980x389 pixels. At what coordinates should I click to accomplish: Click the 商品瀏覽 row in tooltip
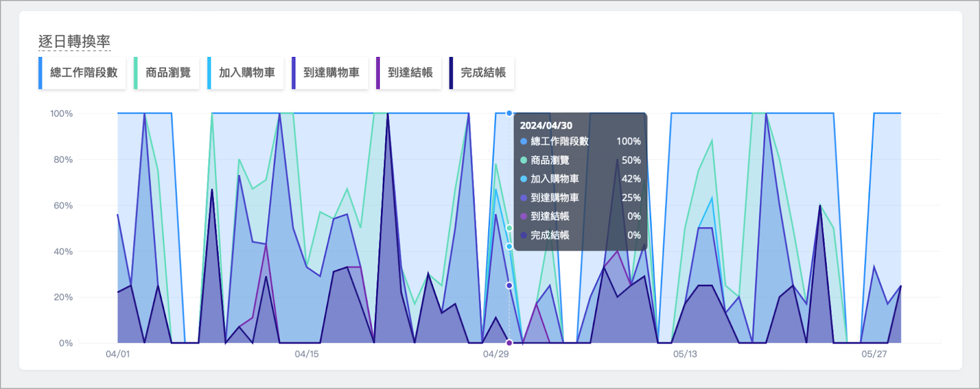point(580,160)
